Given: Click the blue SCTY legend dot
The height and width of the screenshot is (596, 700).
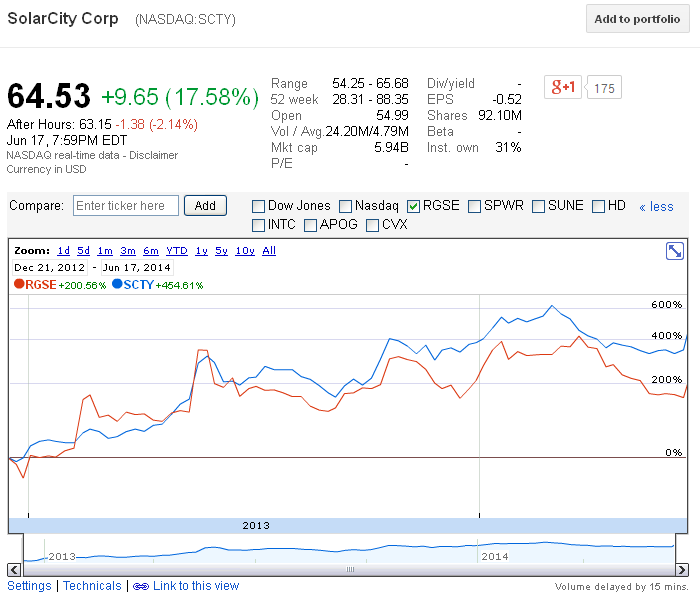Looking at the screenshot, I should 117,284.
